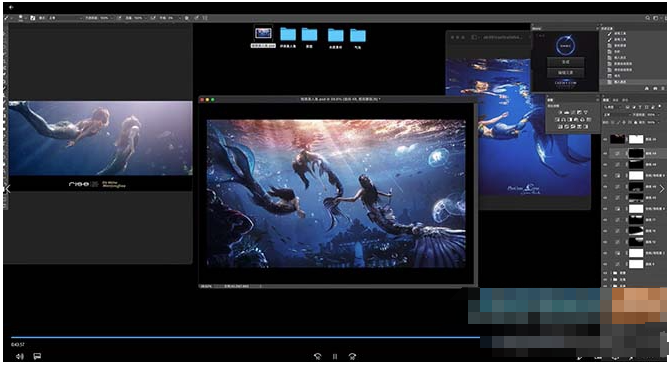
Task: Click the upper button in plugin panel
Action: (566, 62)
